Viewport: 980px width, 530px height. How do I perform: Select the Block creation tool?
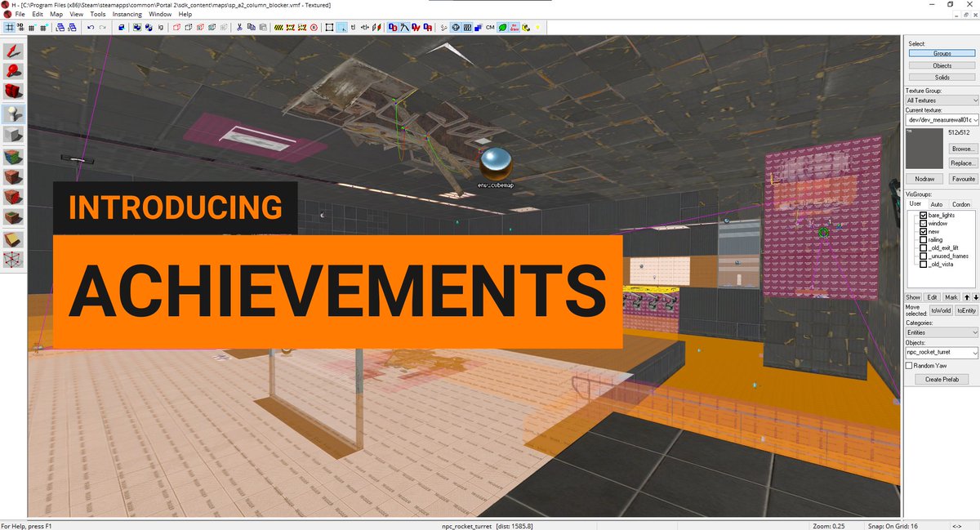(11, 133)
